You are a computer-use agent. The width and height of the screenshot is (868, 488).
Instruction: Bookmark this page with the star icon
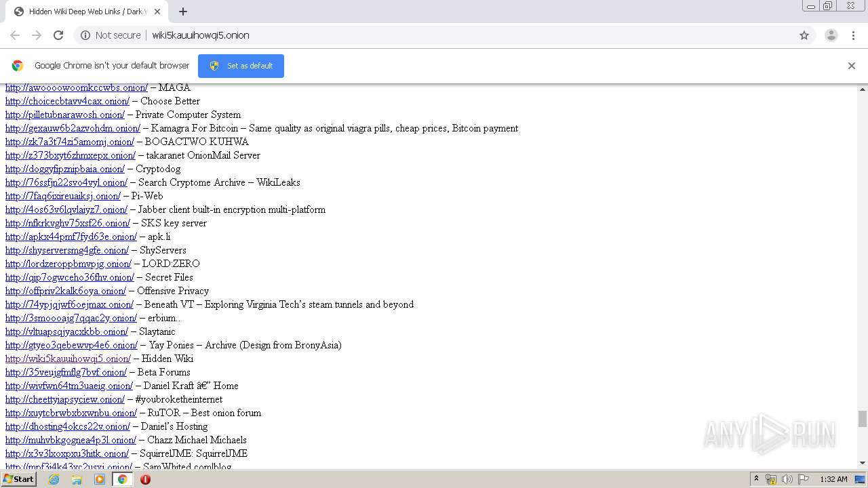(804, 35)
